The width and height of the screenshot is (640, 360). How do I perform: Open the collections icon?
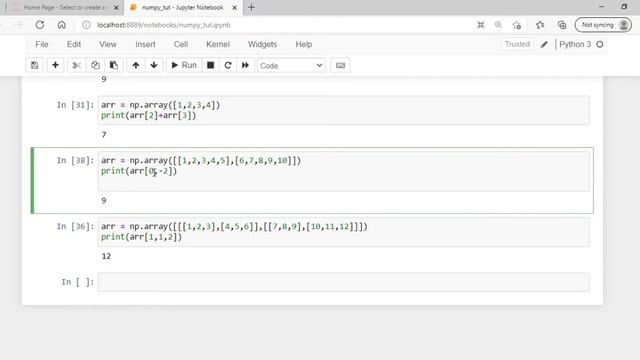(562, 25)
